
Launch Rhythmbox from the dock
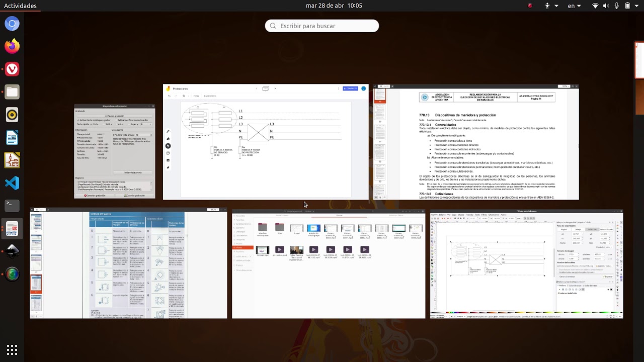[x=12, y=115]
